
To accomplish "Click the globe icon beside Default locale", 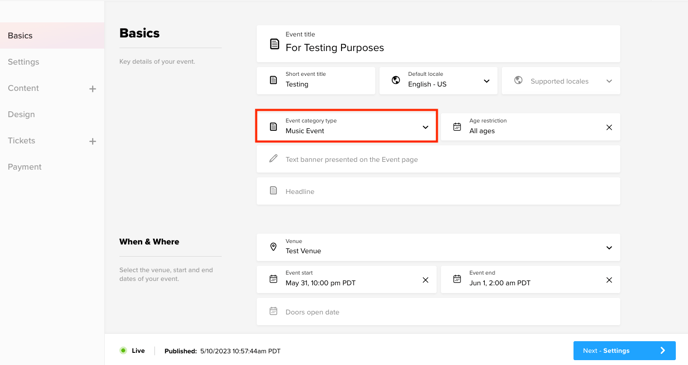I will point(396,80).
